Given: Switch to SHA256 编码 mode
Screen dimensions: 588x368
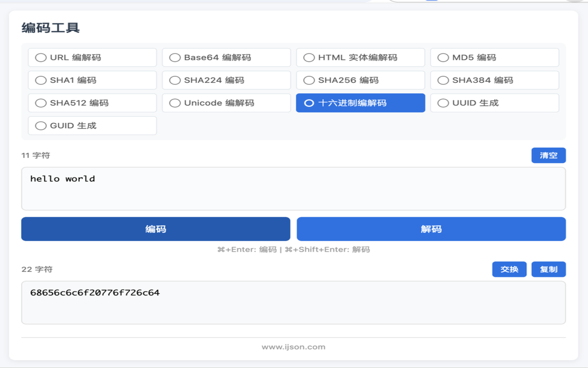Looking at the screenshot, I should (361, 80).
